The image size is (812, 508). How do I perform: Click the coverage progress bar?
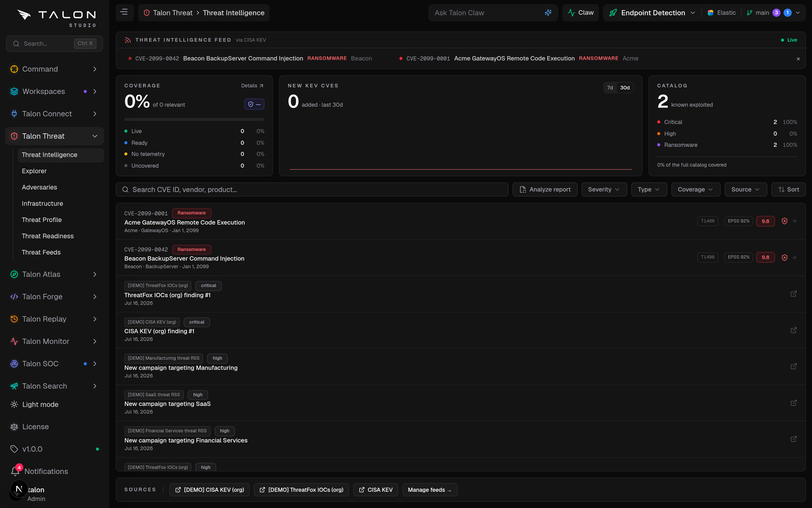point(194,119)
